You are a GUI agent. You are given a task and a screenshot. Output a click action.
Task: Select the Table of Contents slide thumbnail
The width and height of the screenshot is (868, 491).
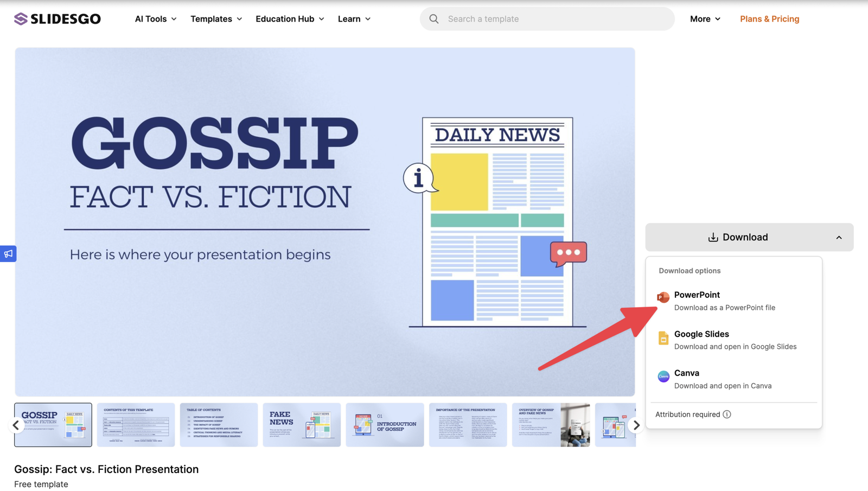(x=219, y=425)
